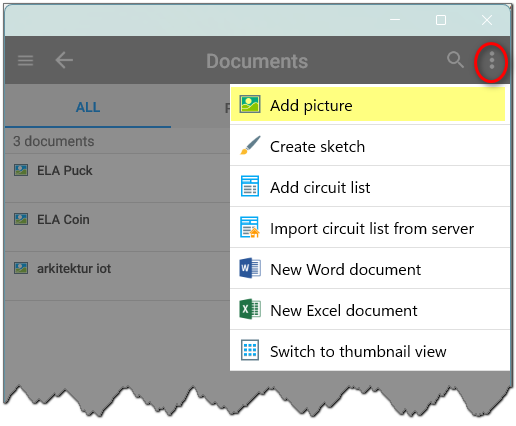Open the arkitektur iot document
Image resolution: width=516 pixels, height=426 pixels.
point(117,276)
